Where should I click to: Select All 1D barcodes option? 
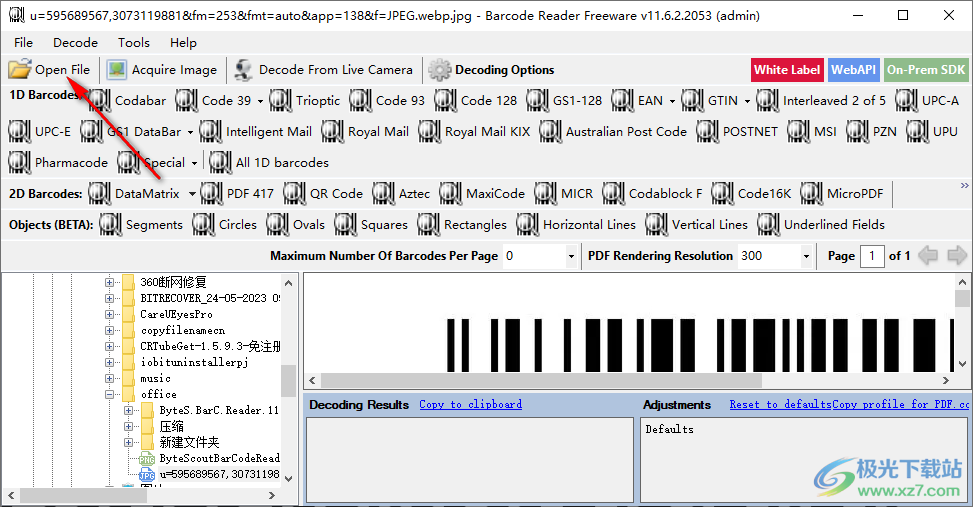click(x=269, y=163)
